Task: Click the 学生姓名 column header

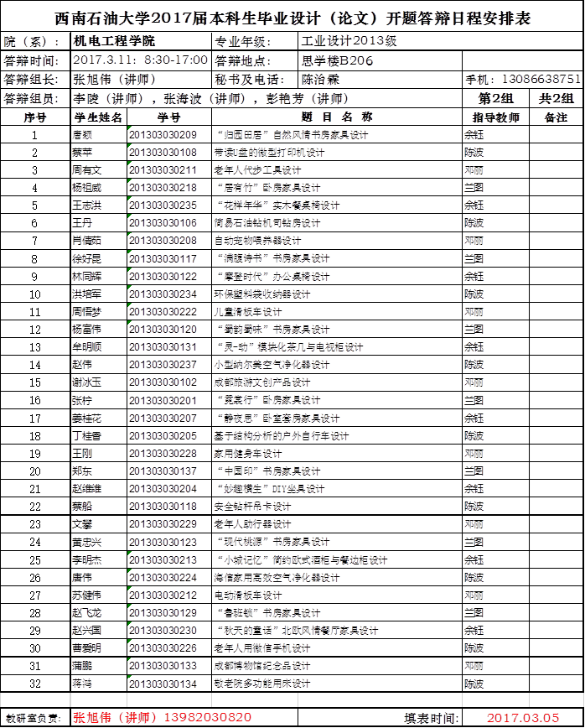Action: [x=99, y=117]
